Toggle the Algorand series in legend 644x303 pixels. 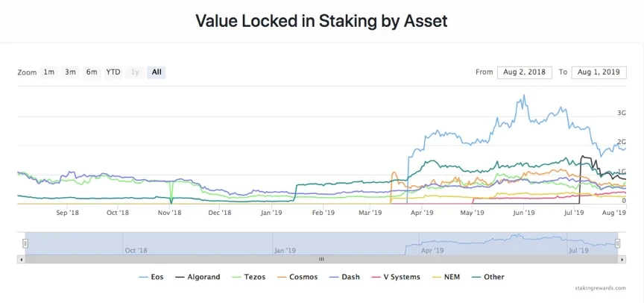click(x=198, y=277)
